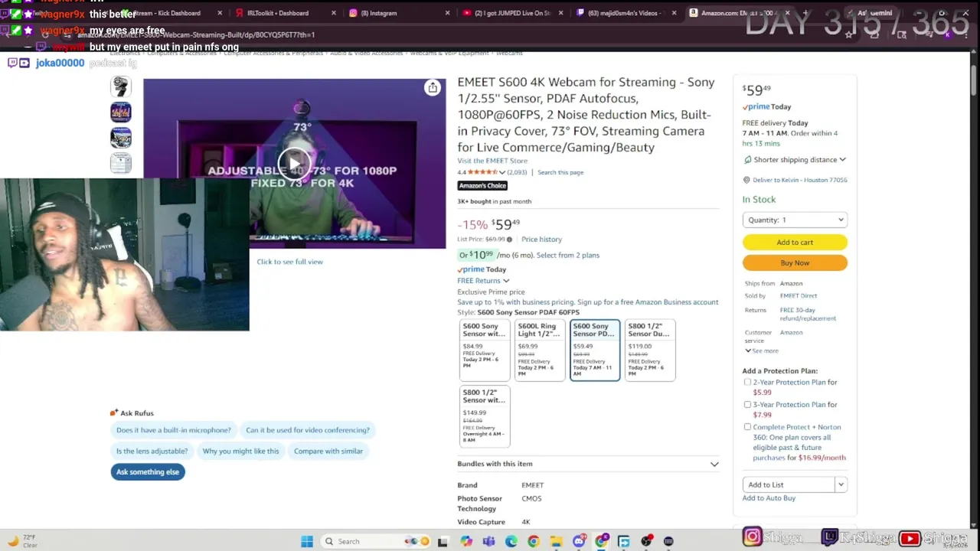
Task: Switch to the YouTube JUMPED Live tab
Action: click(x=513, y=13)
